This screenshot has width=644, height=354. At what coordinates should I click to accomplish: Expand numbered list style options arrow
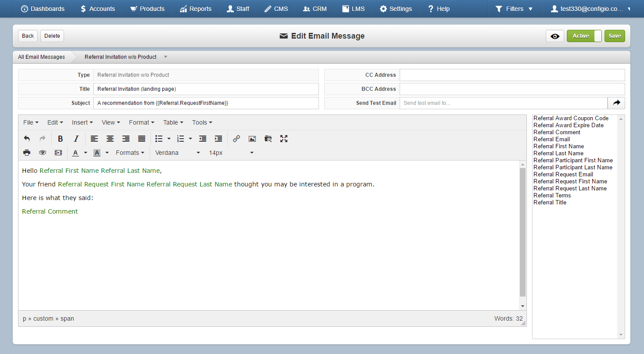[190, 139]
